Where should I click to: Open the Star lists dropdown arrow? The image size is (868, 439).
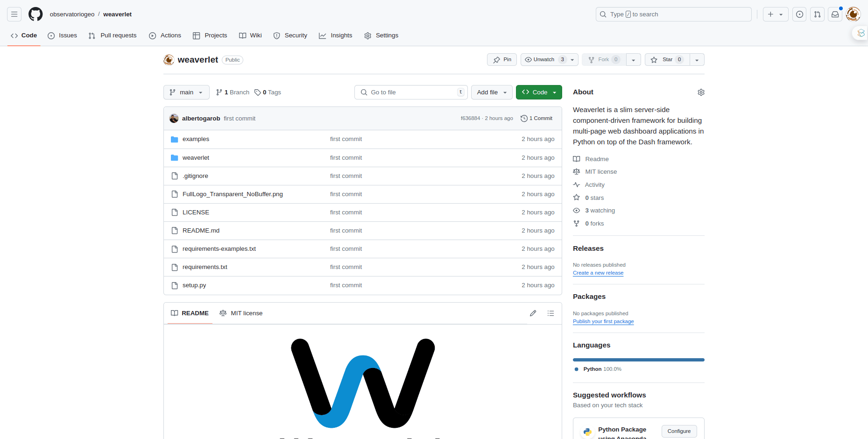[x=697, y=60]
